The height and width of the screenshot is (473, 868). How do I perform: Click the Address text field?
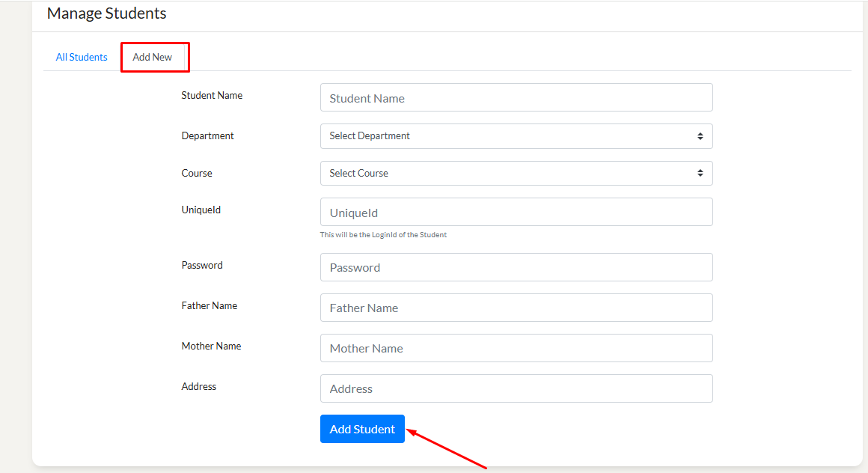click(516, 388)
